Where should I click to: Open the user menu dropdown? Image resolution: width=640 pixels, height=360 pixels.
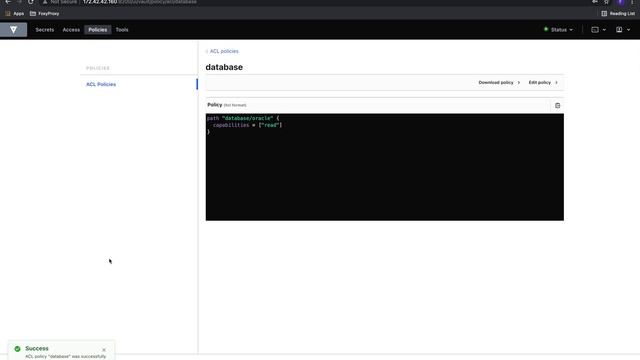tap(623, 30)
